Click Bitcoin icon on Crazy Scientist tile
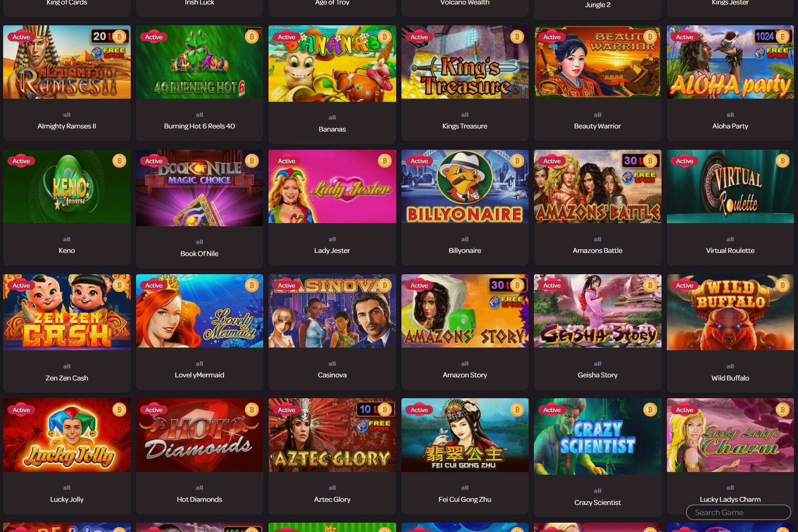This screenshot has width=798, height=532. tap(650, 410)
